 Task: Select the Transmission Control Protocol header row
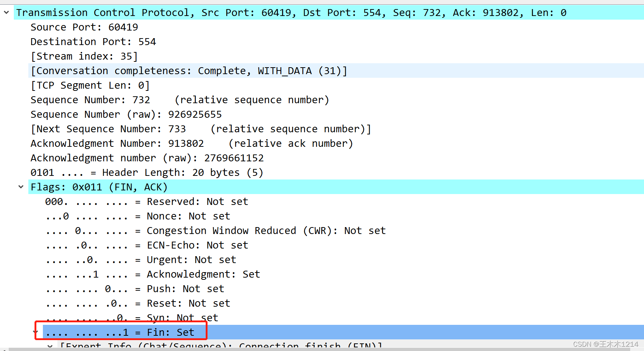tap(329, 12)
